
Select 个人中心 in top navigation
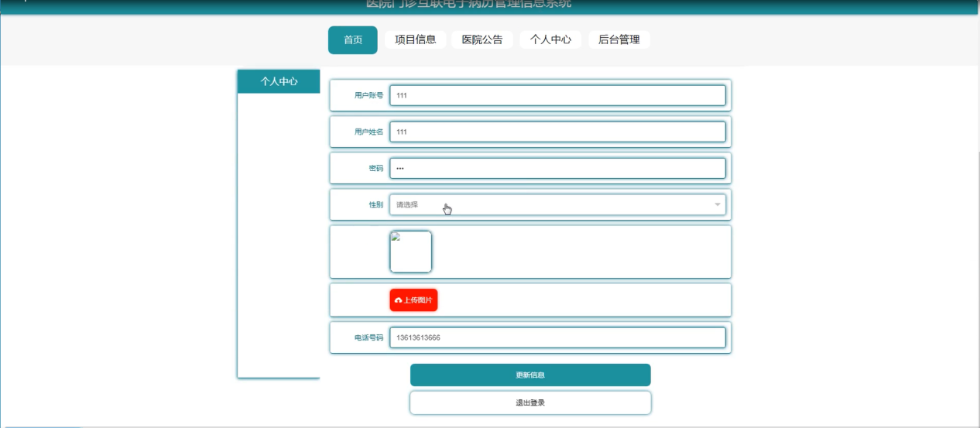coord(550,40)
